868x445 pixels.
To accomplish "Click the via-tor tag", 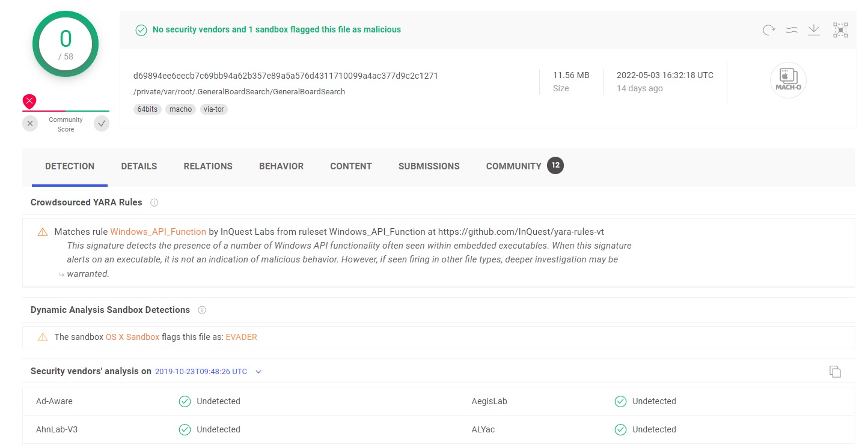I will click(x=214, y=109).
